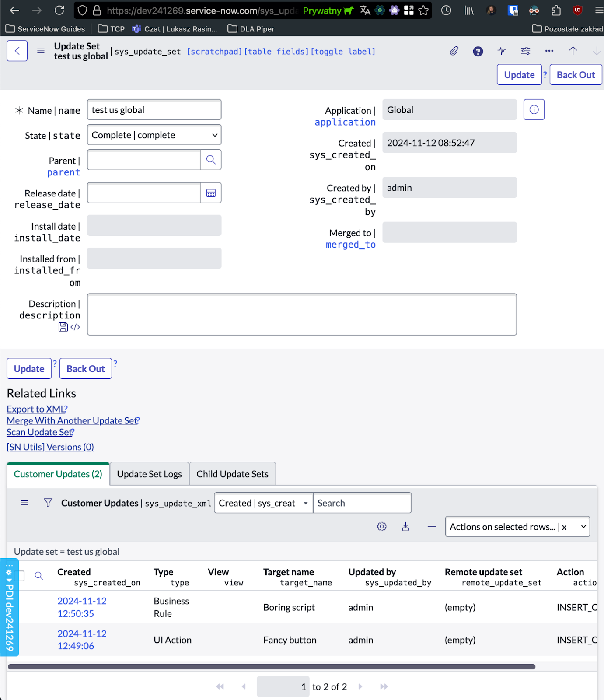Open the help question mark icon
This screenshot has height=700, width=604.
tap(478, 52)
